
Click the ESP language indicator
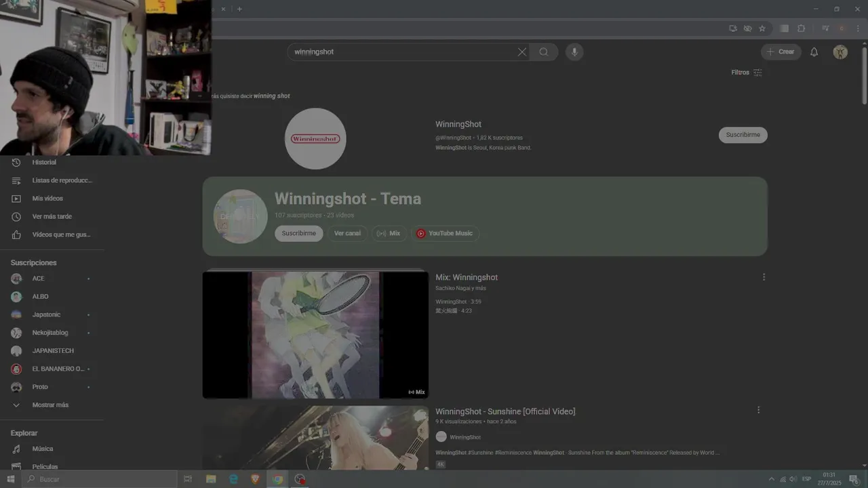pyautogui.click(x=806, y=479)
